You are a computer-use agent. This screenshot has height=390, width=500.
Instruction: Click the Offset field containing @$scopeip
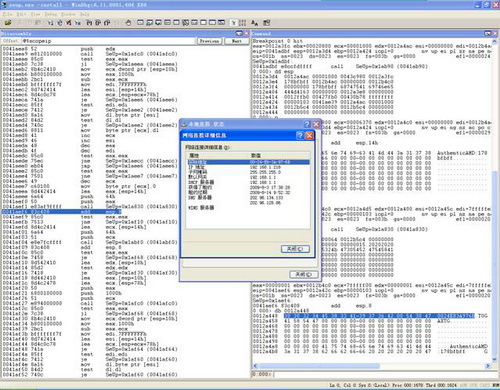point(108,41)
